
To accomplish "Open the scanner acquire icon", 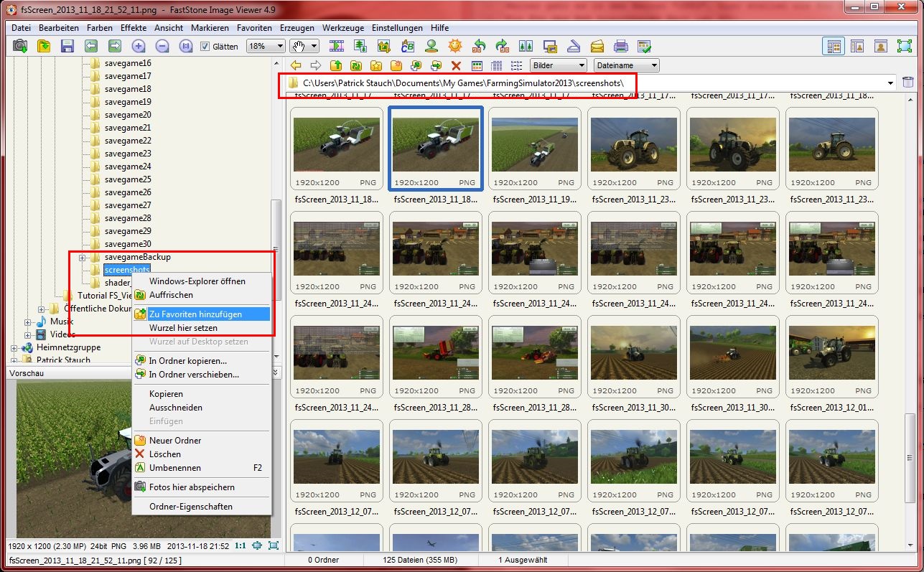I will click(x=573, y=46).
